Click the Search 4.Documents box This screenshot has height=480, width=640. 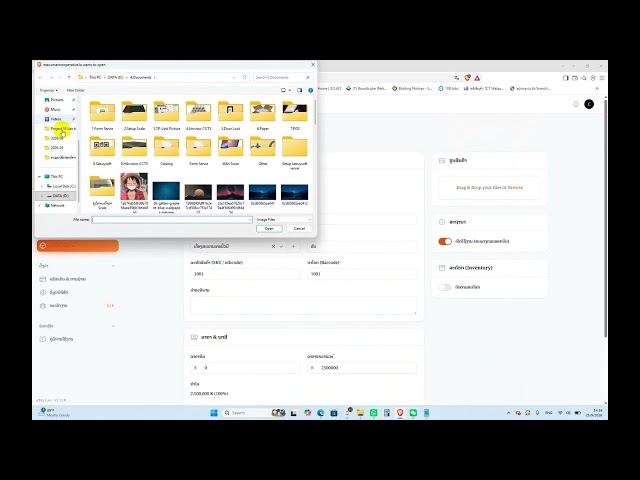282,77
